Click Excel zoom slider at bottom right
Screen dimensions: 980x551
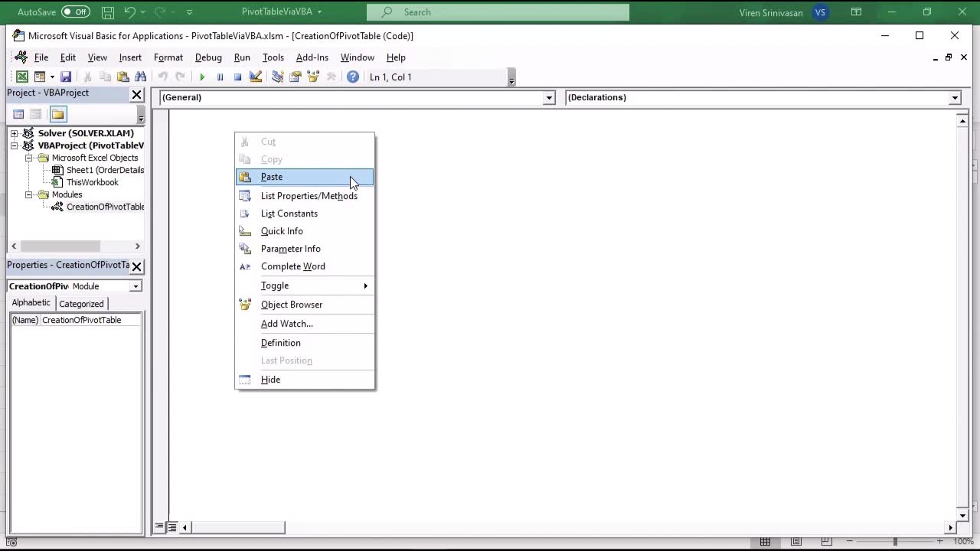click(x=894, y=542)
